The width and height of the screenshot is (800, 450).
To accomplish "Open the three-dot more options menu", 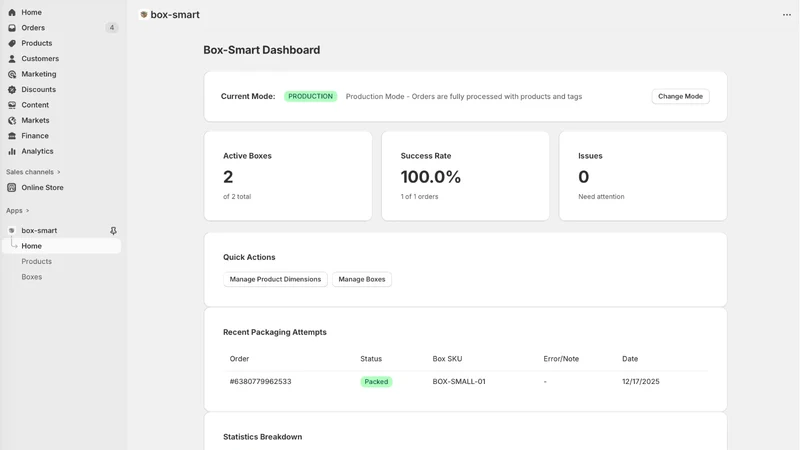I will [787, 15].
